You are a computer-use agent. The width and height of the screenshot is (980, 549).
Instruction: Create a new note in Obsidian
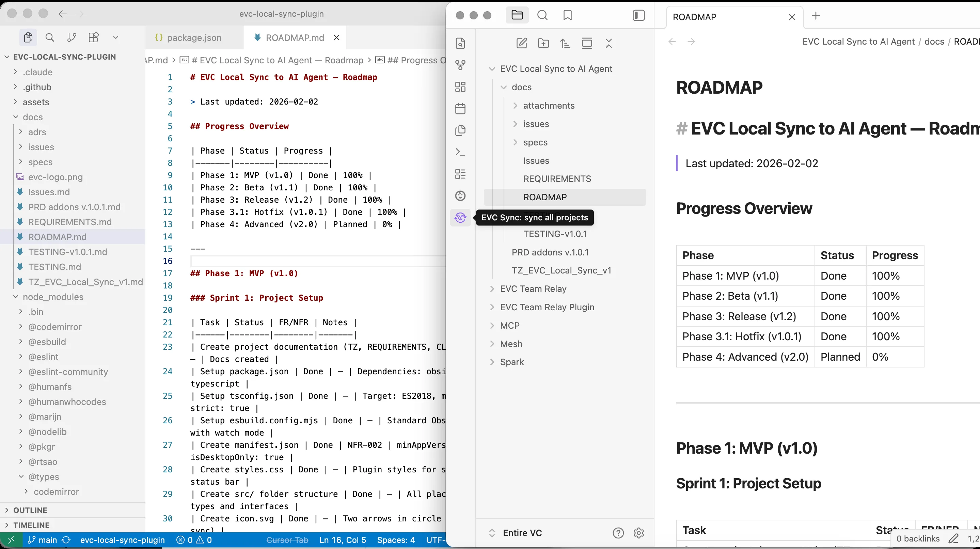522,43
